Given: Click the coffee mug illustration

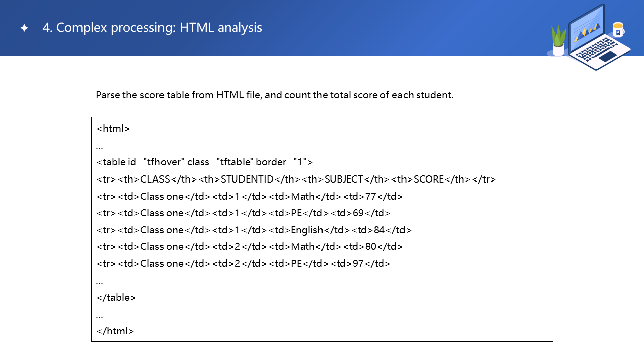Looking at the screenshot, I should tap(618, 30).
